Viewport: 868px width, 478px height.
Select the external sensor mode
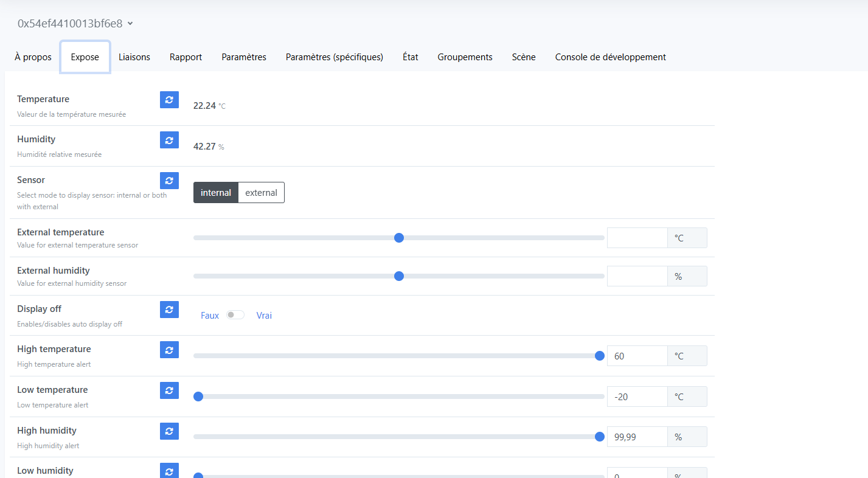(x=261, y=193)
